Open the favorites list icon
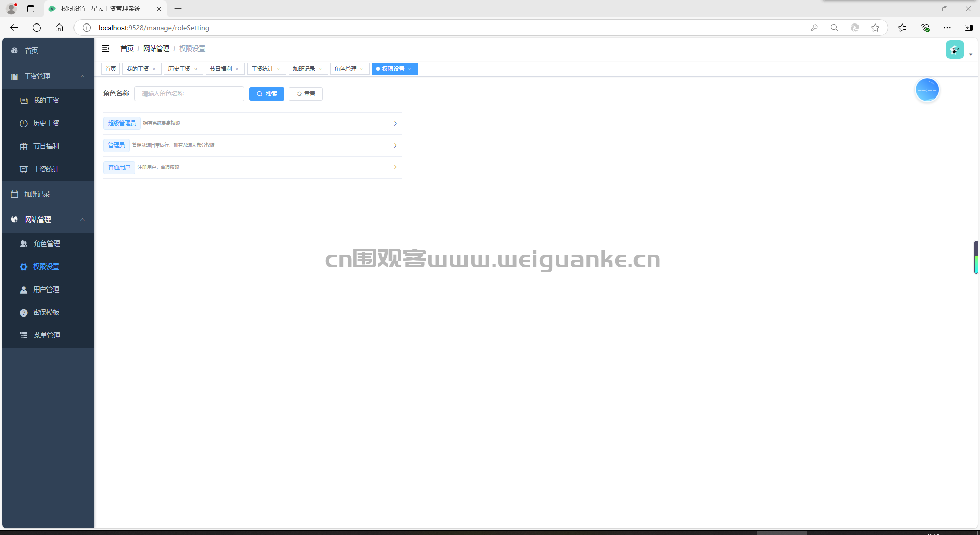Image resolution: width=980 pixels, height=535 pixels. click(902, 28)
